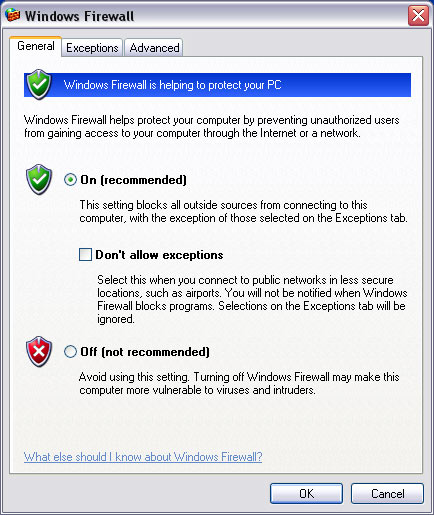Confirm settings with the OK button

306,493
